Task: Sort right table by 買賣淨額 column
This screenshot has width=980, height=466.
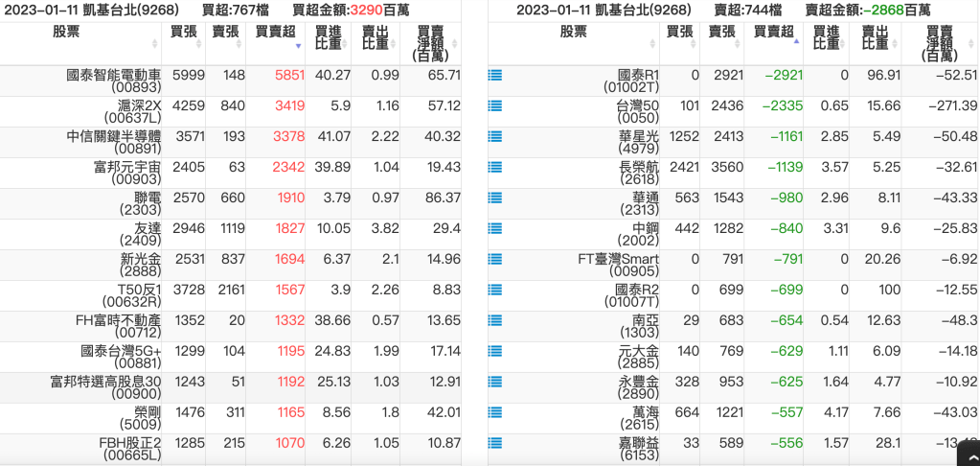Action: coord(940,43)
